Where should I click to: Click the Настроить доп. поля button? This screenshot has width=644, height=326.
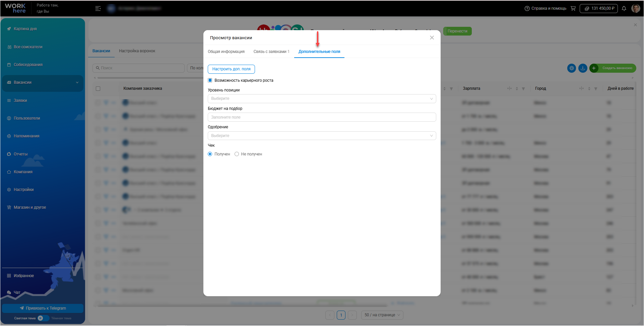pos(231,69)
